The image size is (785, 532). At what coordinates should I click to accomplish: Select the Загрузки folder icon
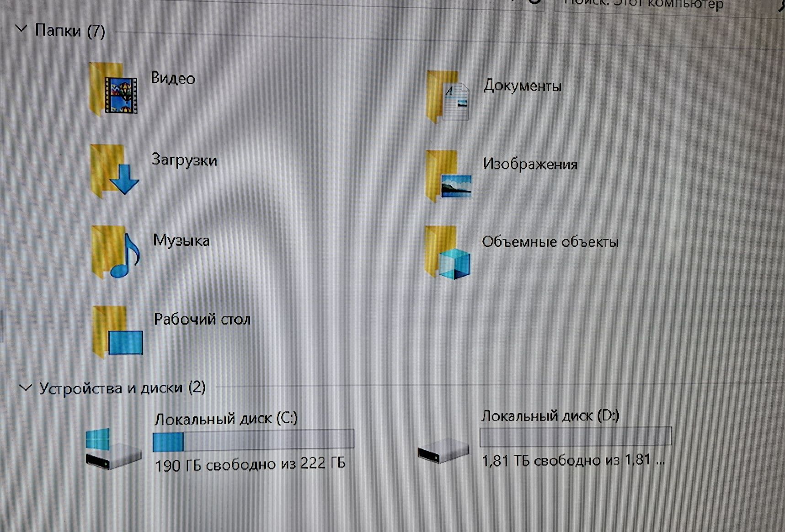click(x=115, y=171)
